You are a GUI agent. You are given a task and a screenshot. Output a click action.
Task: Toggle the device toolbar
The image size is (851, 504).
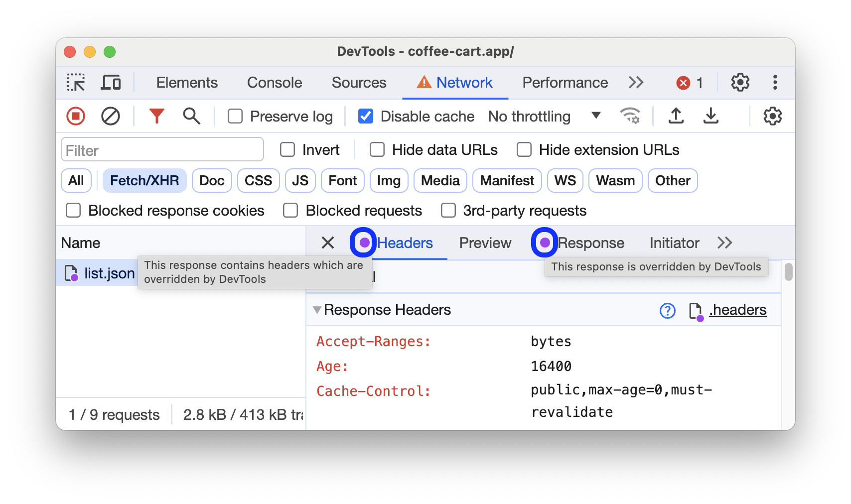(x=111, y=83)
